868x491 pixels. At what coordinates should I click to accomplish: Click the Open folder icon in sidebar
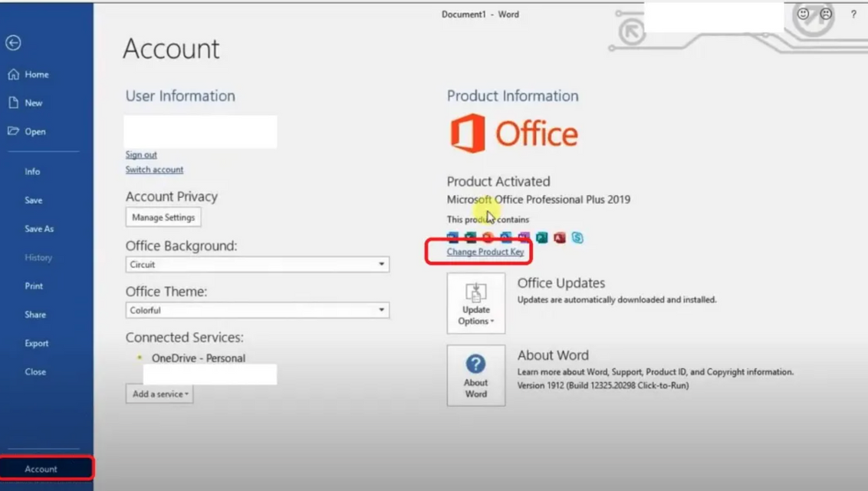(x=13, y=131)
